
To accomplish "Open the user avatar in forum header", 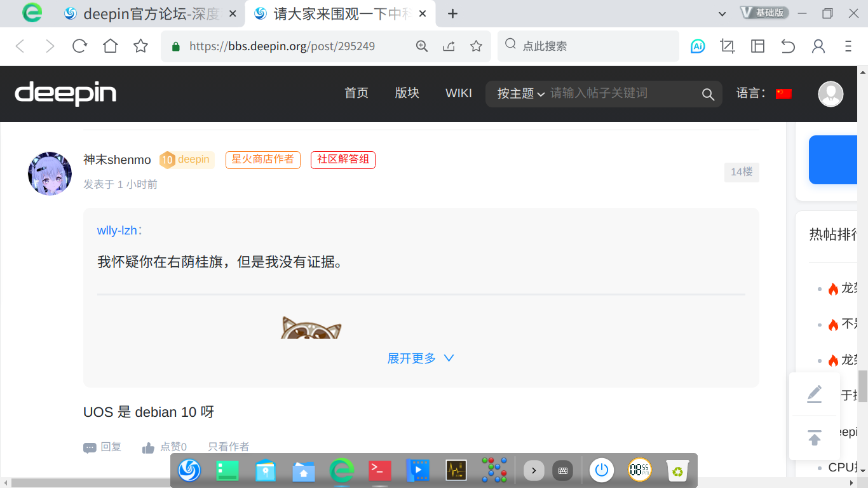I will (x=830, y=94).
